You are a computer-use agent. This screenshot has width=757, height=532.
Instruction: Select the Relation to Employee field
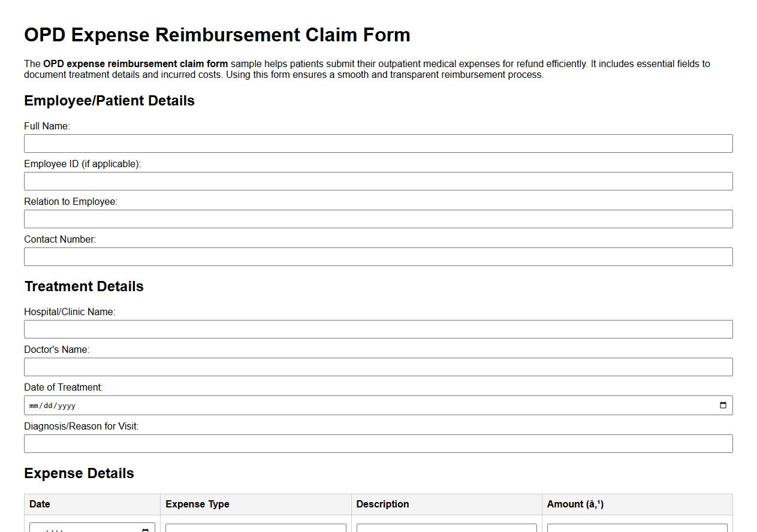click(x=378, y=219)
